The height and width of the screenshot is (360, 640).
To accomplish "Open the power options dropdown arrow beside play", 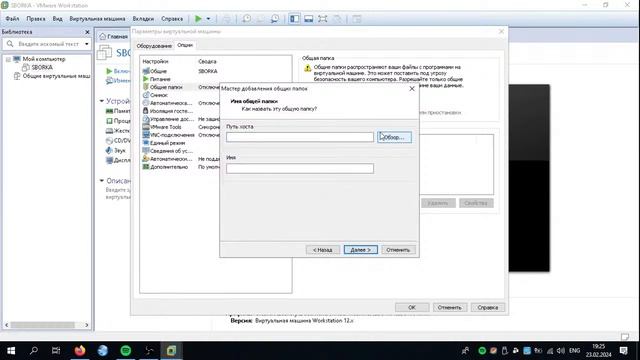I will 208,19.
